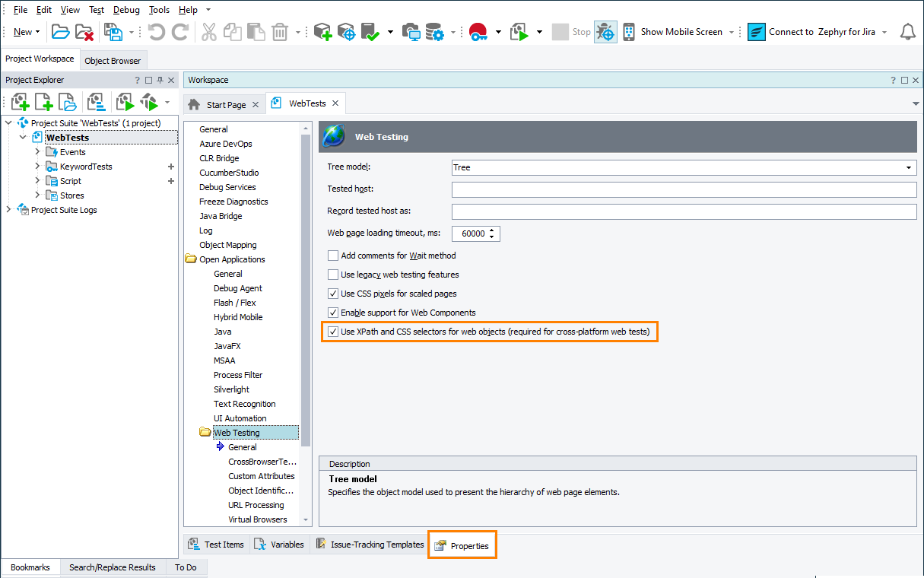The width and height of the screenshot is (924, 578).
Task: Click the Connect to Zephyr icon
Action: point(756,32)
